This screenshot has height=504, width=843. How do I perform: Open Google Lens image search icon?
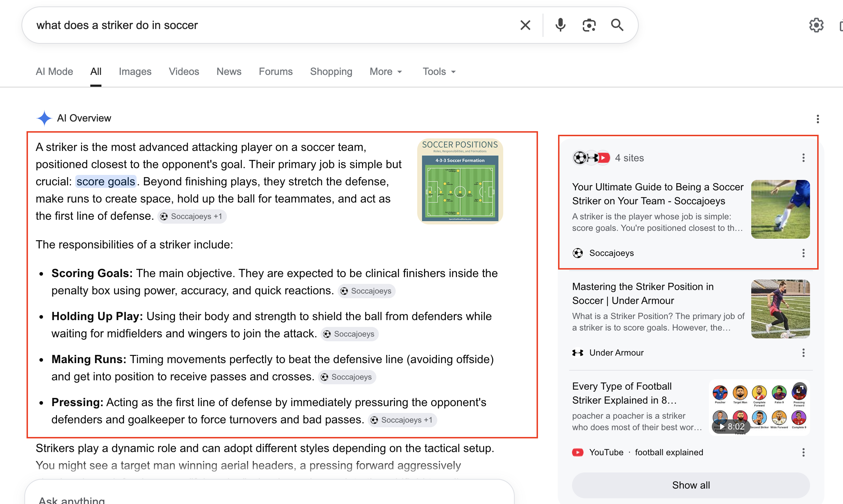coord(589,25)
